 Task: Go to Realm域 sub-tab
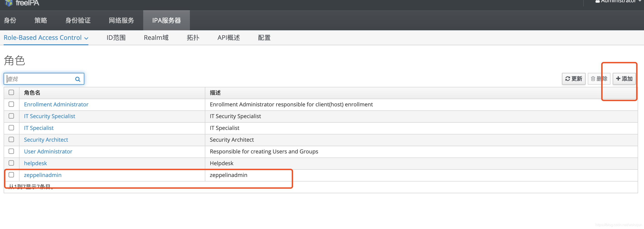[156, 38]
